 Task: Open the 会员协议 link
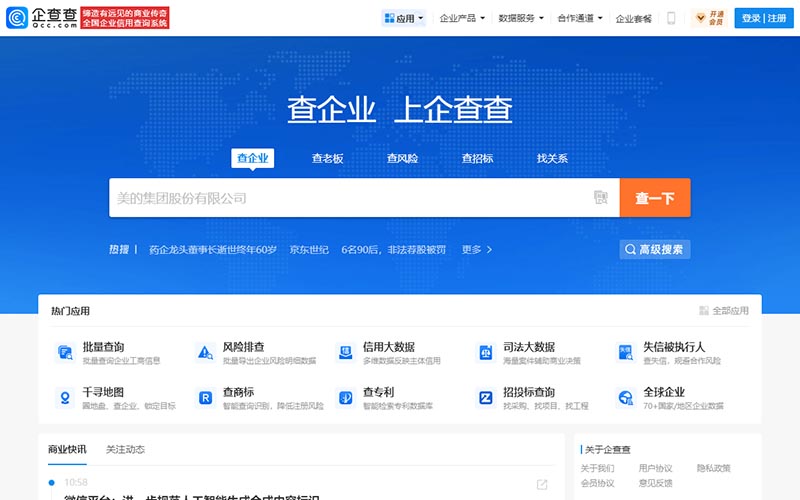click(597, 483)
